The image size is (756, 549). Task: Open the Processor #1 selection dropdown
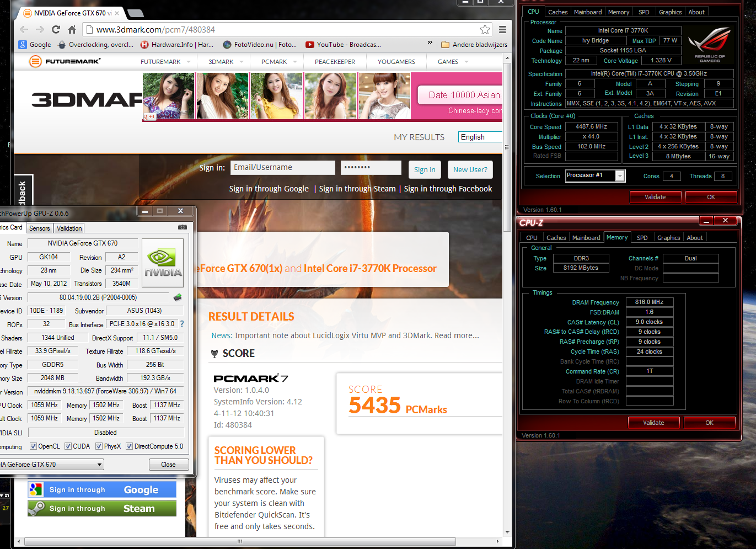(x=620, y=176)
